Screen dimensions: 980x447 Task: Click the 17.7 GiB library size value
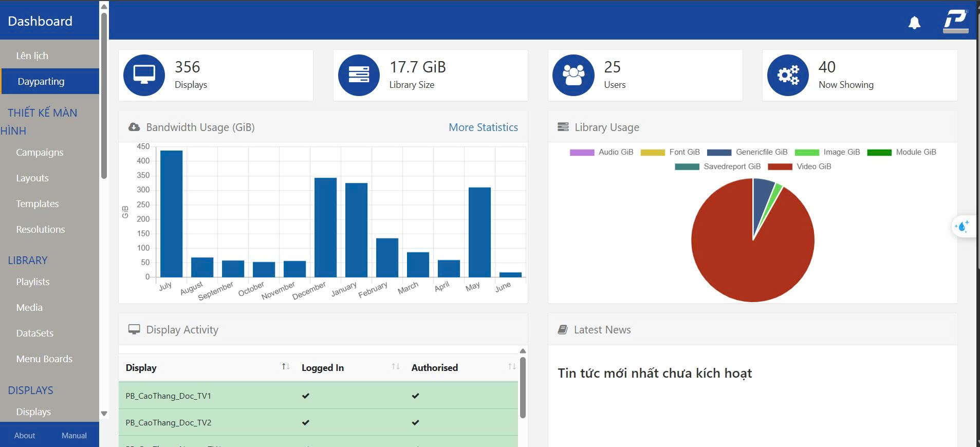pyautogui.click(x=417, y=67)
